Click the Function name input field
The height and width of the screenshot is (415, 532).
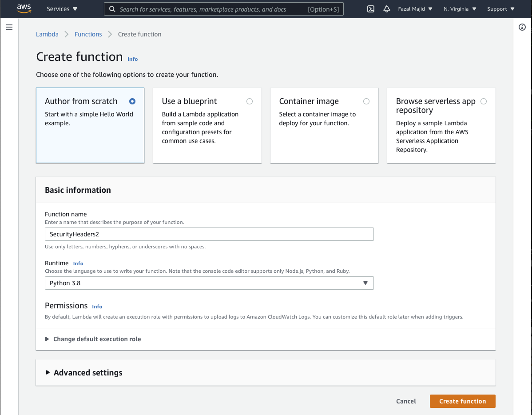pyautogui.click(x=209, y=234)
